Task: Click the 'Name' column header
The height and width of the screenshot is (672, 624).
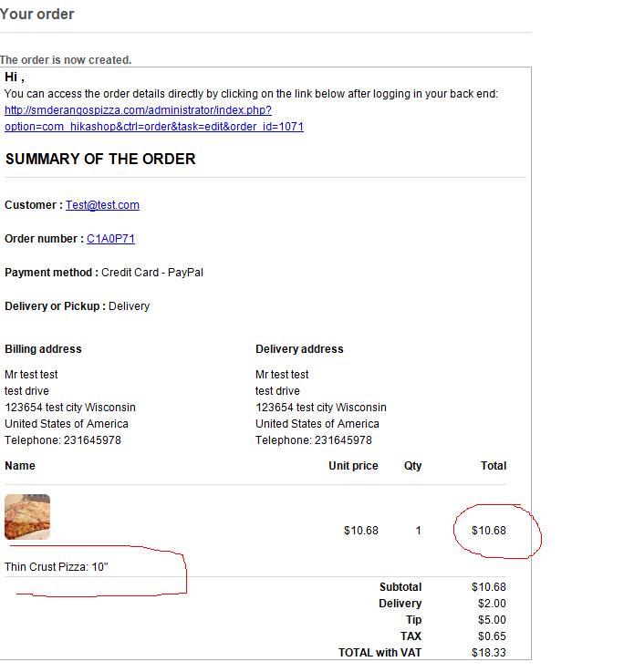Action: [20, 466]
